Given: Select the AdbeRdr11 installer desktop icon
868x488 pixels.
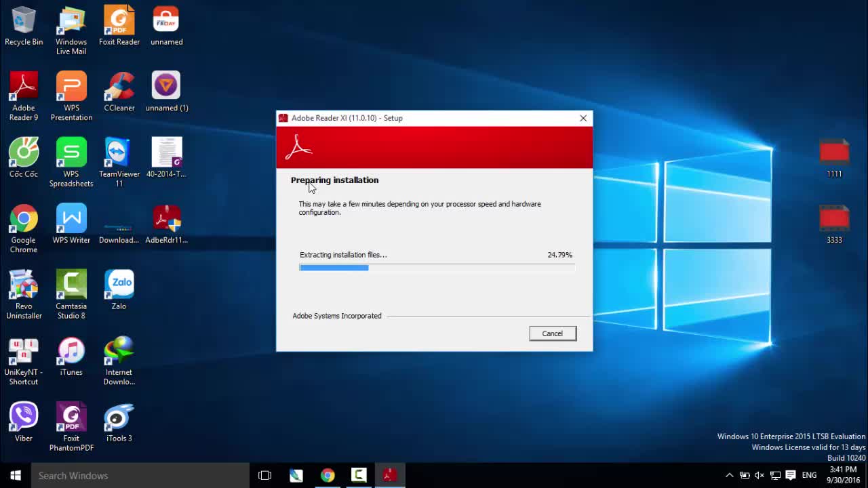Looking at the screenshot, I should pos(166,224).
